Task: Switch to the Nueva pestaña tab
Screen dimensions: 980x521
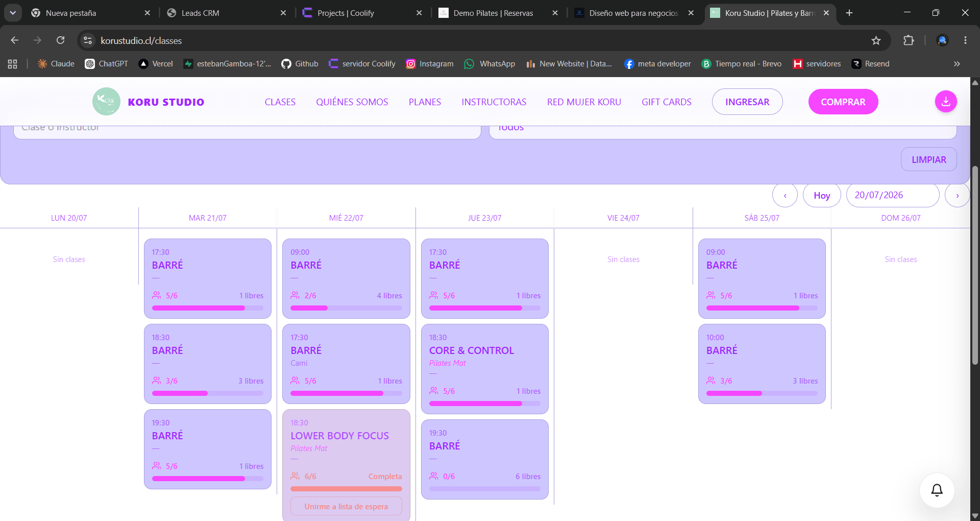Action: click(x=91, y=13)
